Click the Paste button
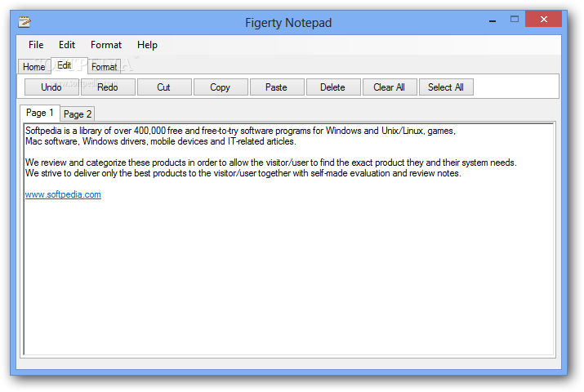This screenshot has height=392, width=584. (276, 87)
